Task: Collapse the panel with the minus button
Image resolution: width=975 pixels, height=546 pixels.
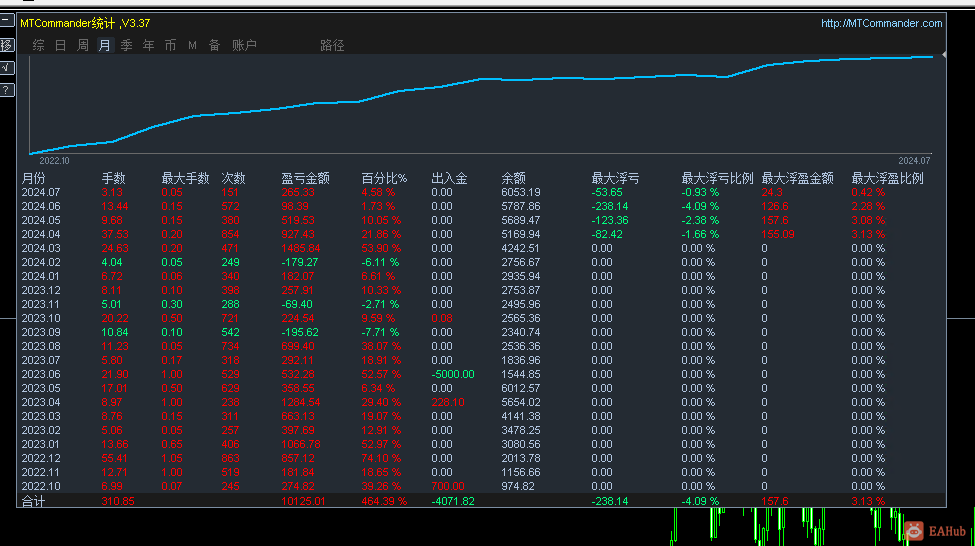Action: 6,21
